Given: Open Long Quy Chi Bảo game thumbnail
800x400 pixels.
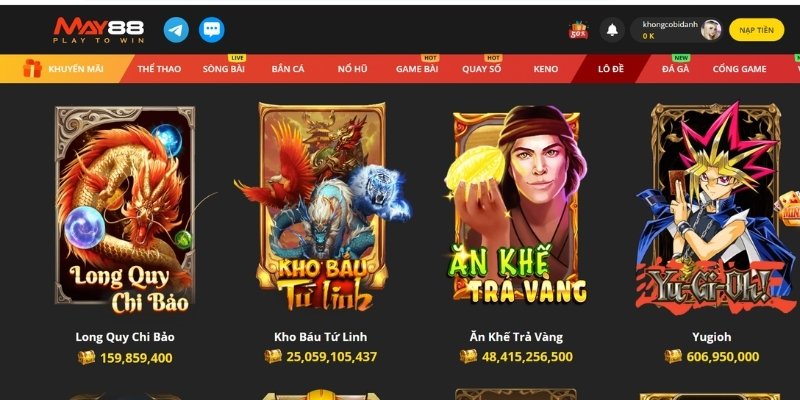Looking at the screenshot, I should point(124,208).
